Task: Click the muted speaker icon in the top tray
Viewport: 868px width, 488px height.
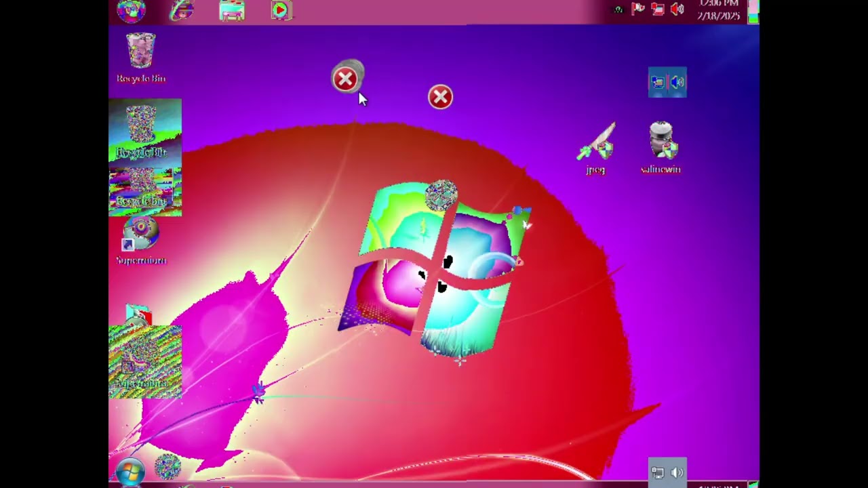Action: coord(677,9)
